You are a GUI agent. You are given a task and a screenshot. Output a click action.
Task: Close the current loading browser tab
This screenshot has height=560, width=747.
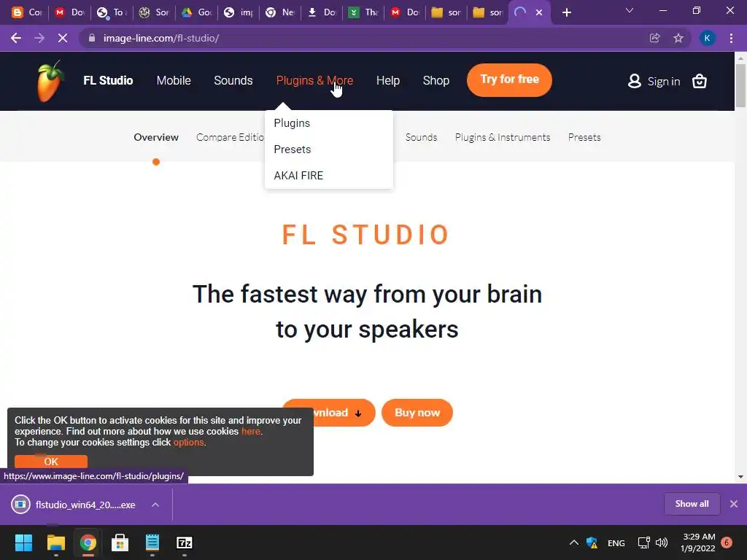539,12
